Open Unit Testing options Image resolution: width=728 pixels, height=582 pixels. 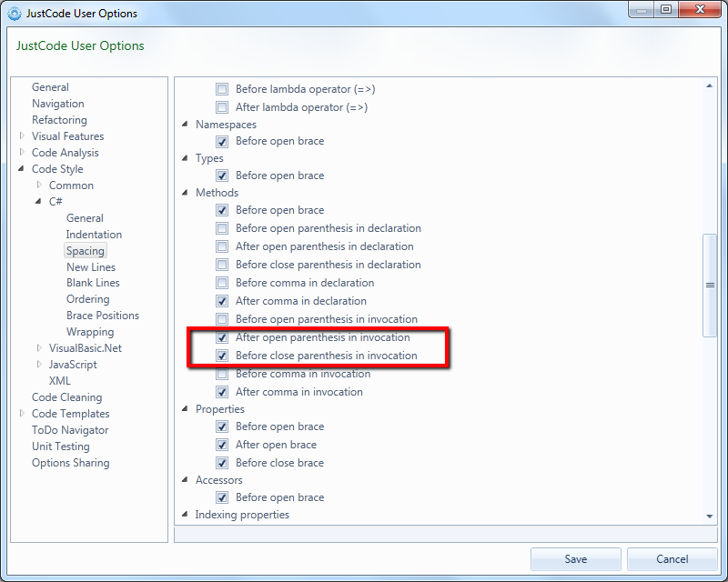coord(61,447)
